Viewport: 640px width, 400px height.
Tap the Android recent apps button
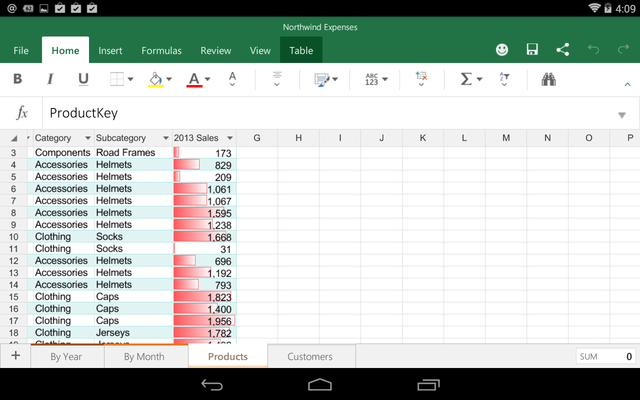(x=428, y=384)
